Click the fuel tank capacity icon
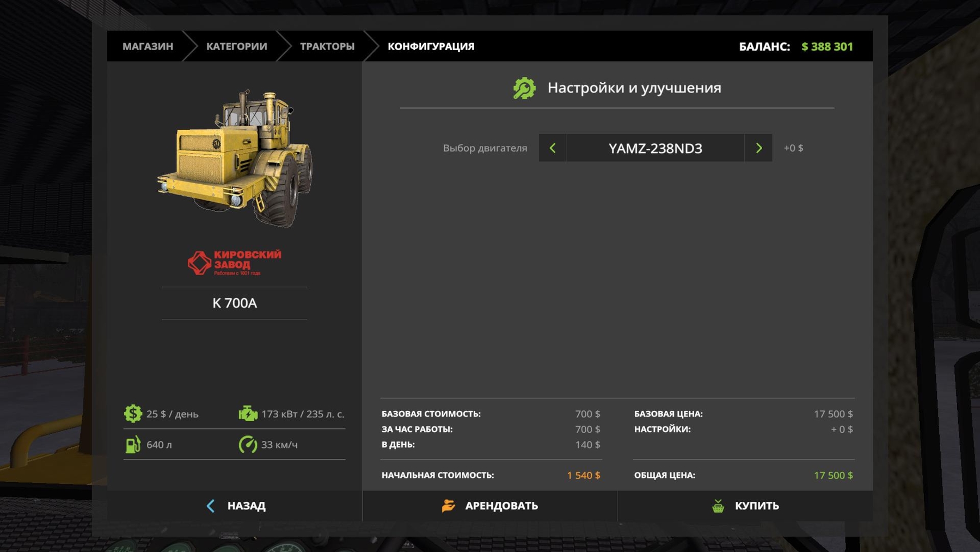Viewport: 980px width, 552px height. pos(133,445)
